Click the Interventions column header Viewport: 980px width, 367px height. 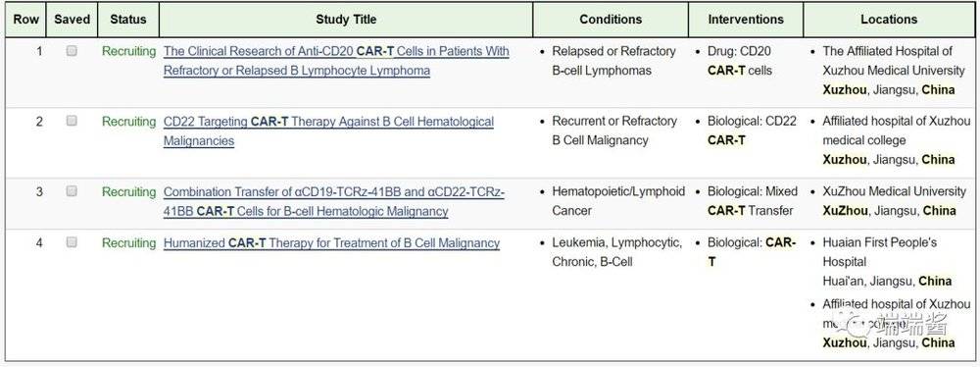(746, 20)
